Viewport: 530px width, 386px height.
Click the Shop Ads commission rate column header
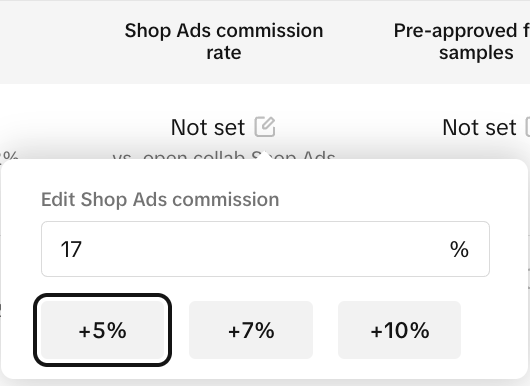224,41
